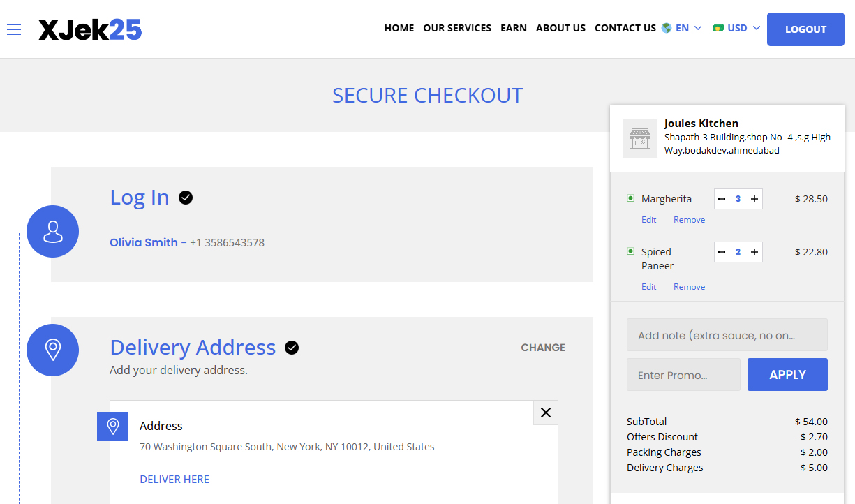Open the USD currency dropdown

[738, 28]
